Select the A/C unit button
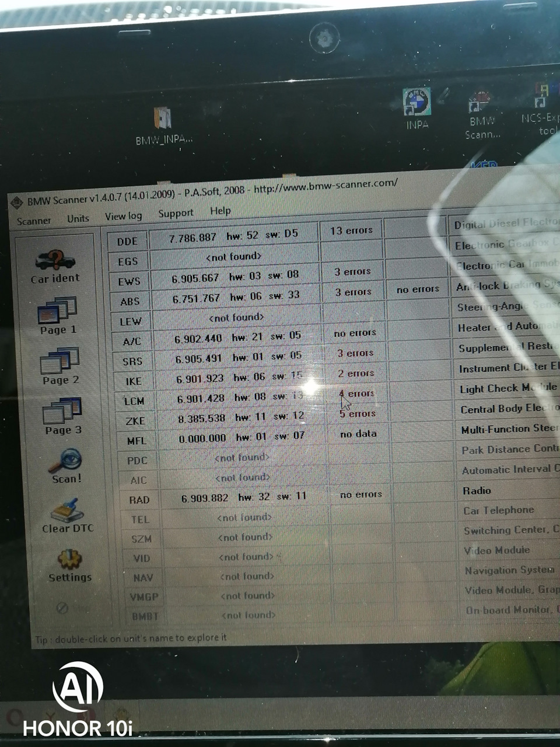Image resolution: width=560 pixels, height=747 pixels. click(x=132, y=341)
